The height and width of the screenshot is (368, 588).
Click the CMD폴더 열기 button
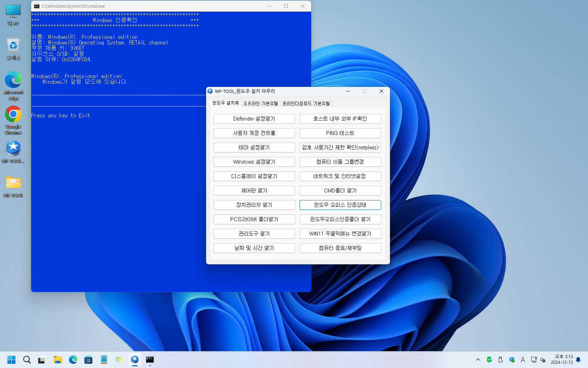(340, 191)
